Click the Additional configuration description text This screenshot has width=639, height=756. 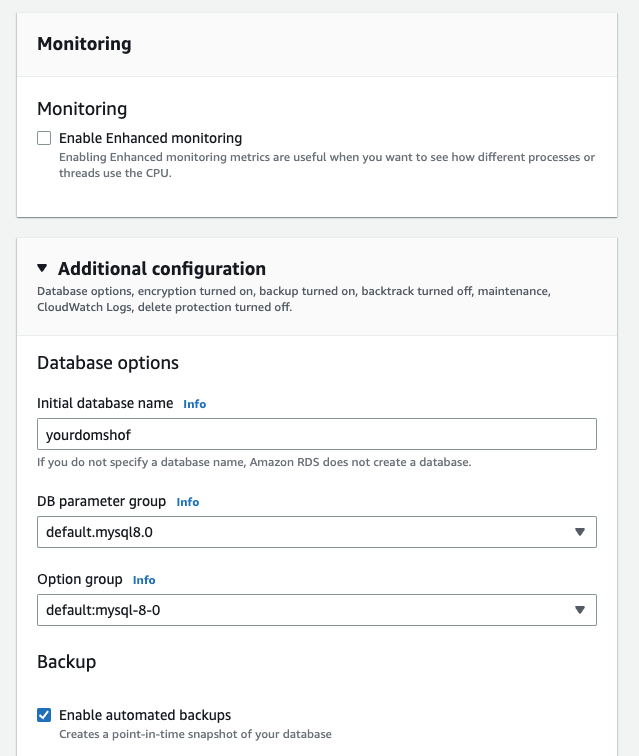[294, 299]
